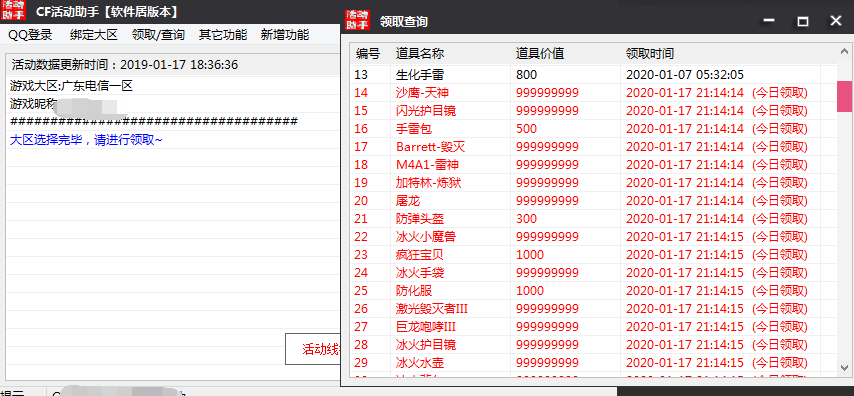Open the 绑定大区 menu
This screenshot has width=854, height=396.
click(x=94, y=35)
